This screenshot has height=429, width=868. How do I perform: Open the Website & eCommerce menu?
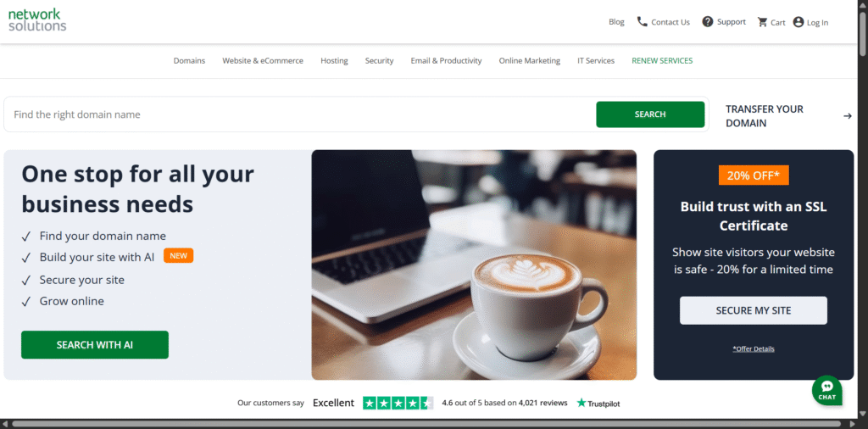click(x=263, y=61)
